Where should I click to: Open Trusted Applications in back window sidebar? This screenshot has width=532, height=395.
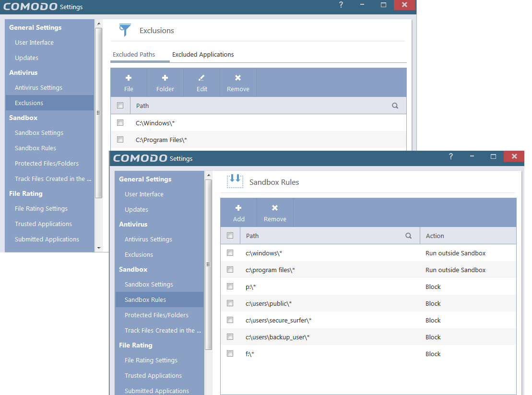[44, 224]
